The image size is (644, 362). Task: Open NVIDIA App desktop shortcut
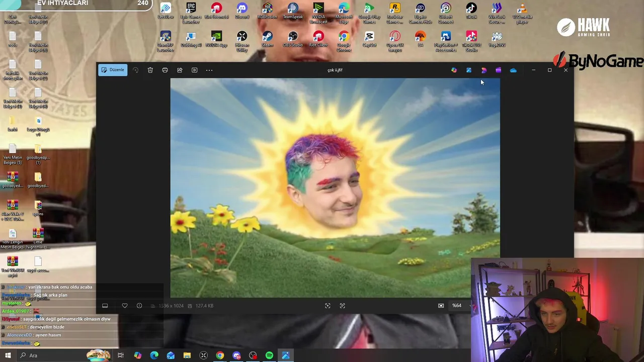[x=216, y=39]
